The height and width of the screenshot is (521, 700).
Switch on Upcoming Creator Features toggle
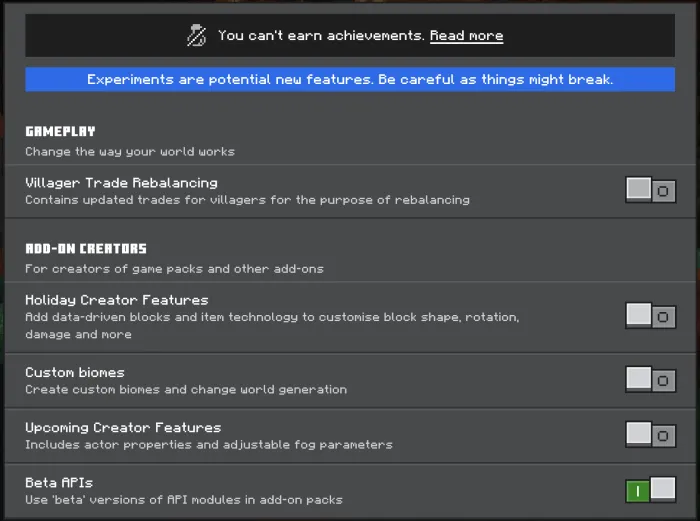[650, 435]
